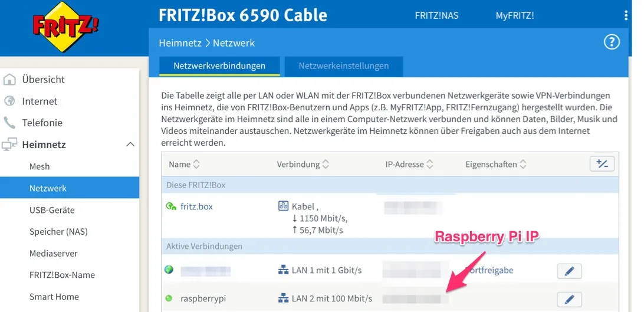Open the three-dot options menu

(x=626, y=15)
